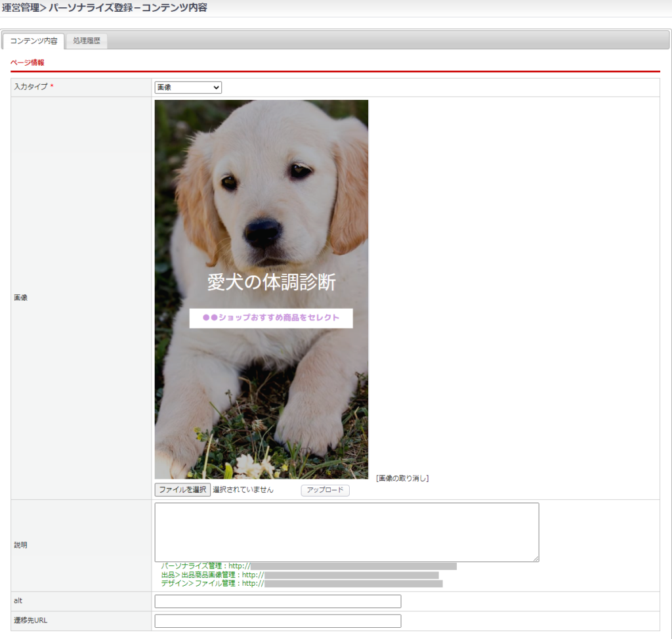Click the ファイルを選択 button
Screen dimensions: 672x639
point(182,490)
